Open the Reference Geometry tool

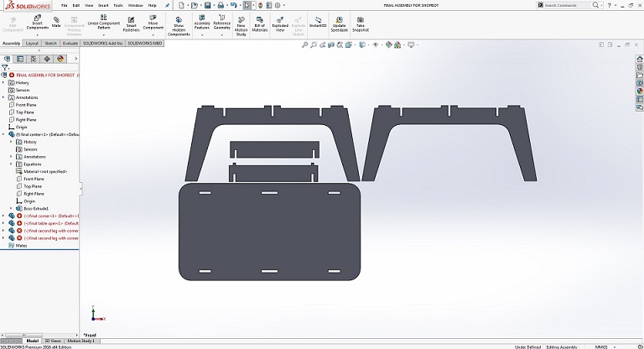221,23
